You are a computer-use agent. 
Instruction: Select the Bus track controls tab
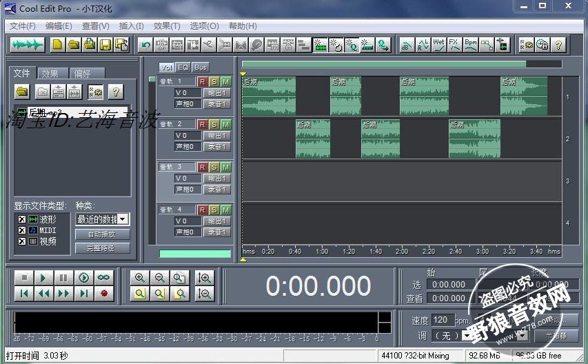(x=201, y=68)
